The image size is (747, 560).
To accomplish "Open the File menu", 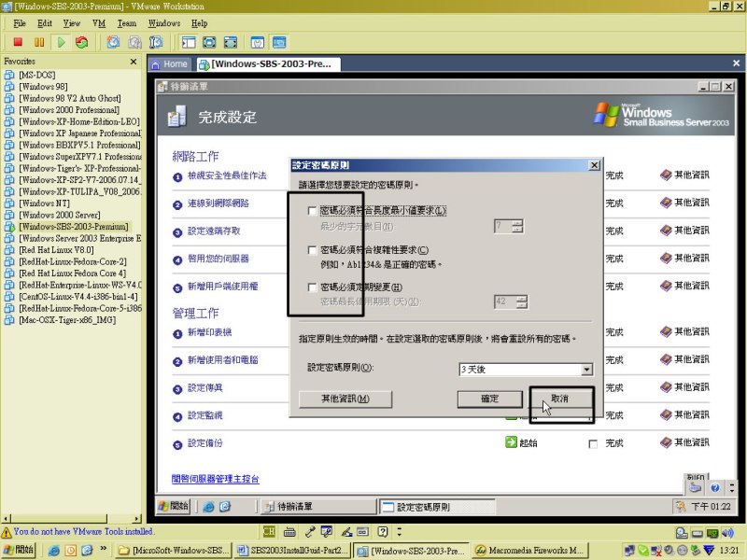I will tap(19, 23).
